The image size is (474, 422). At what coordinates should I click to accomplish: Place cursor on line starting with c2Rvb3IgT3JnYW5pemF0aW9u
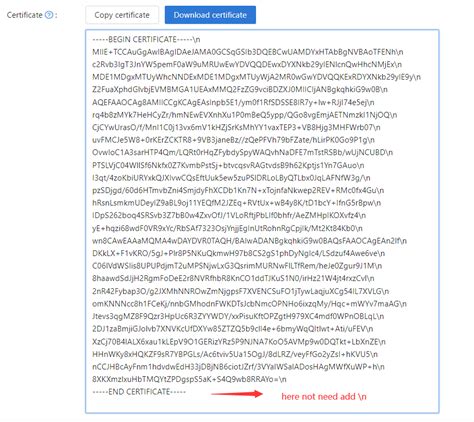pos(247,64)
